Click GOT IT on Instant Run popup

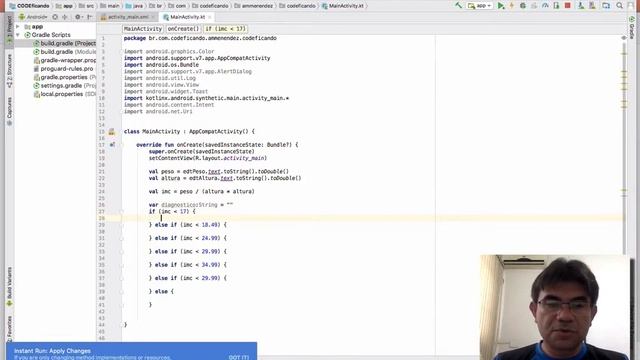point(239,357)
